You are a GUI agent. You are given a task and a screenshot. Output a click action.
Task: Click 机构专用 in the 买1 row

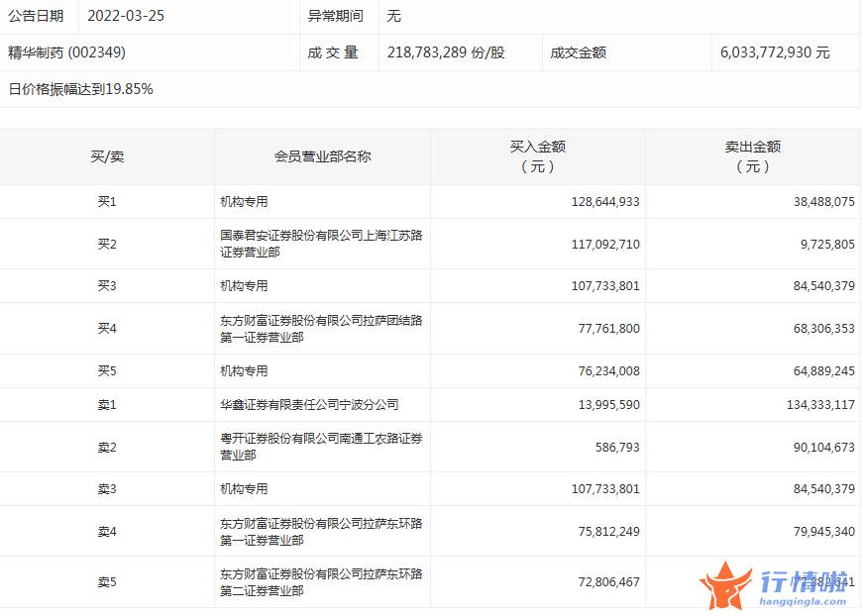pyautogui.click(x=244, y=202)
